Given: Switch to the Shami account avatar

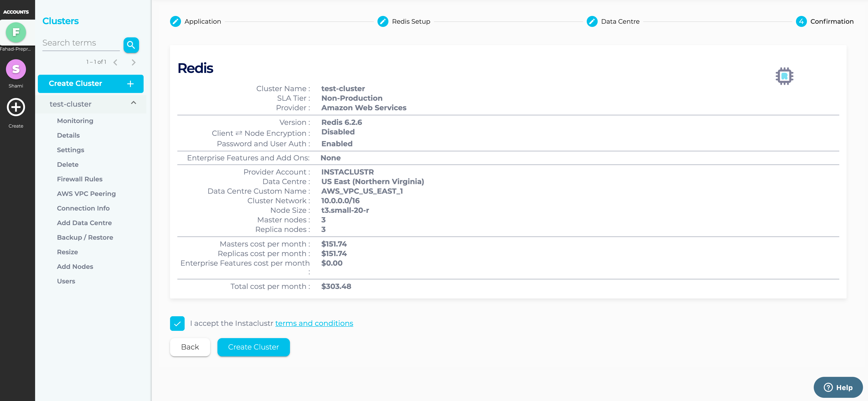Looking at the screenshot, I should (x=16, y=69).
